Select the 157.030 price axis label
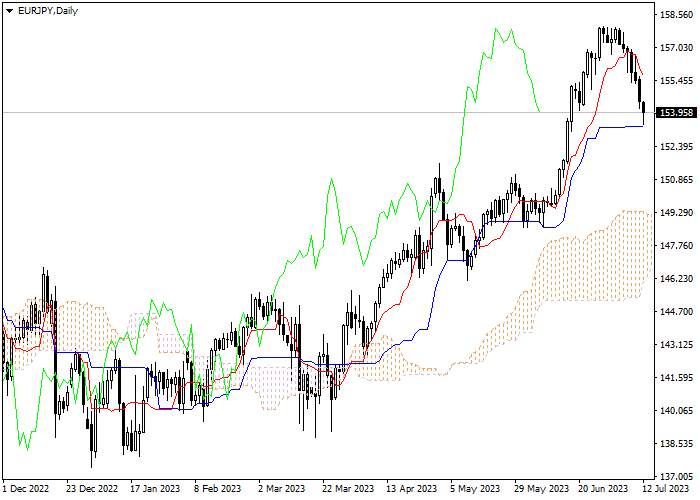The width and height of the screenshot is (700, 500). (677, 47)
